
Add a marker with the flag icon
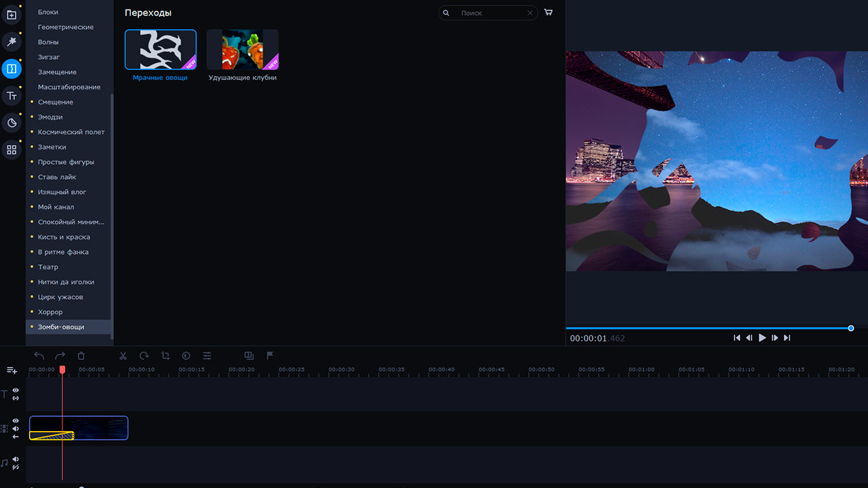[x=269, y=356]
